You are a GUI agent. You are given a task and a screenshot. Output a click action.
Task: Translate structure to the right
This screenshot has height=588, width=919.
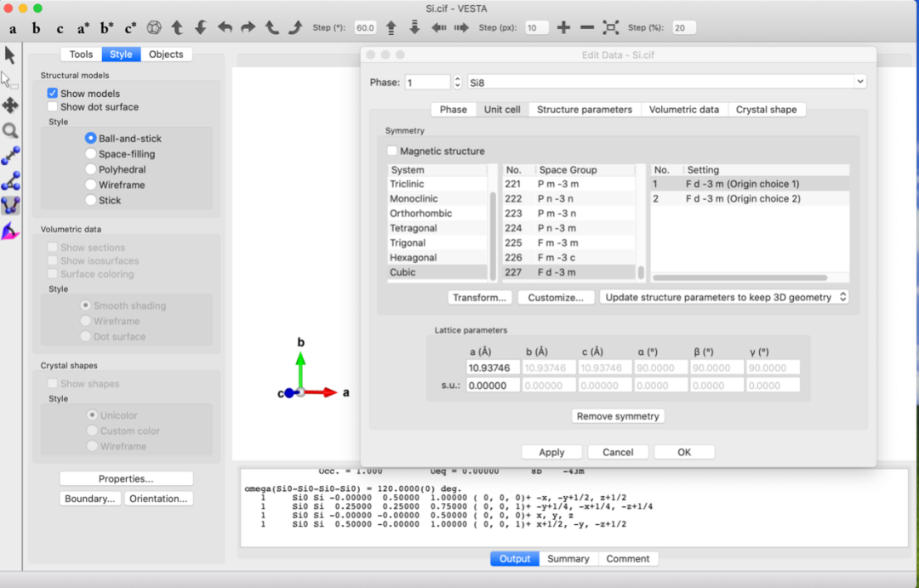pyautogui.click(x=461, y=27)
